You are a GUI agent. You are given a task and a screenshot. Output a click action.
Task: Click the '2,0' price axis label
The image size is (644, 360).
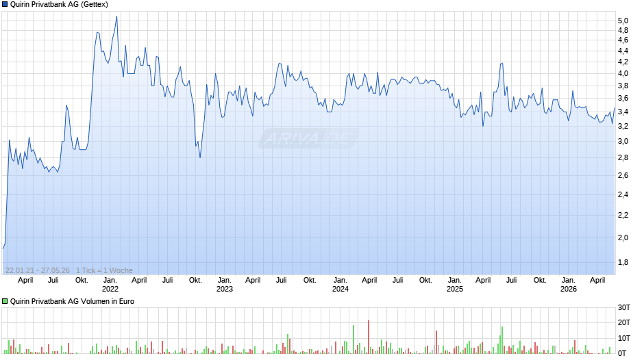pyautogui.click(x=623, y=237)
